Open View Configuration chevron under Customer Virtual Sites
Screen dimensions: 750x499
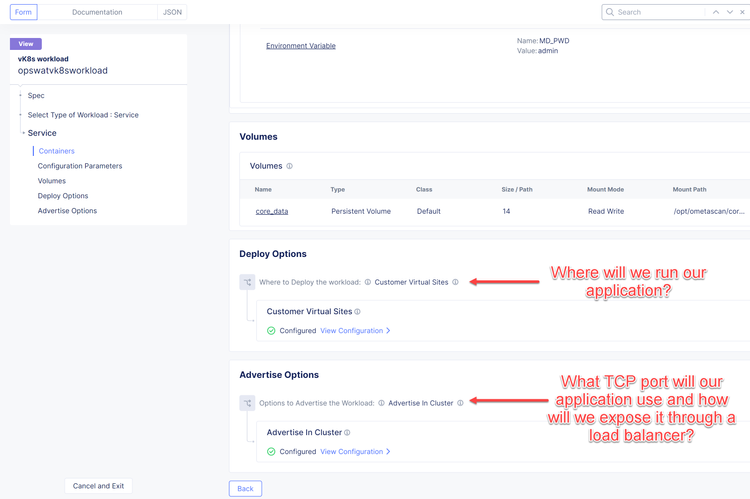pyautogui.click(x=388, y=331)
